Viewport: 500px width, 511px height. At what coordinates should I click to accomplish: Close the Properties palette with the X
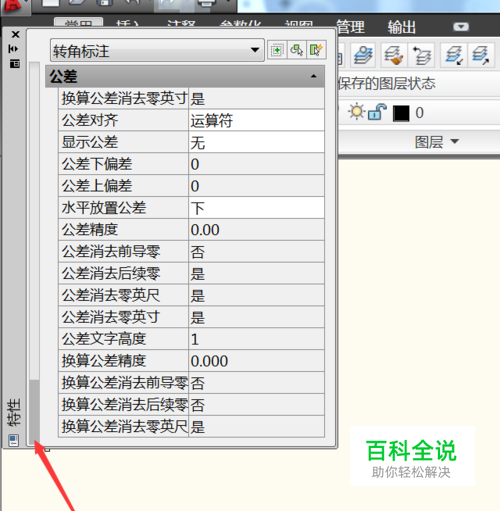pyautogui.click(x=15, y=34)
